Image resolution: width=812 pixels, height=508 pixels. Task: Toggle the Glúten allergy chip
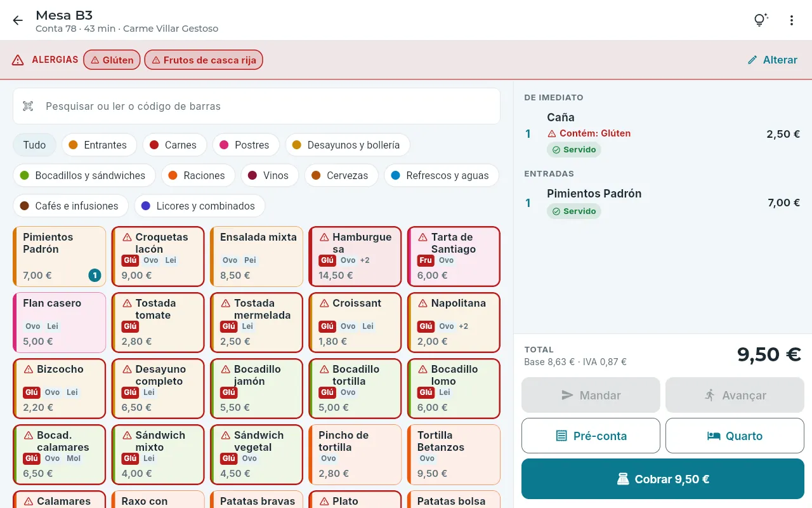click(x=112, y=60)
